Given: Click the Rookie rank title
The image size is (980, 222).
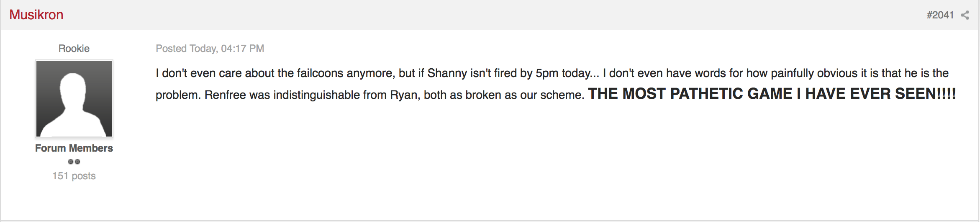Looking at the screenshot, I should coord(74,49).
